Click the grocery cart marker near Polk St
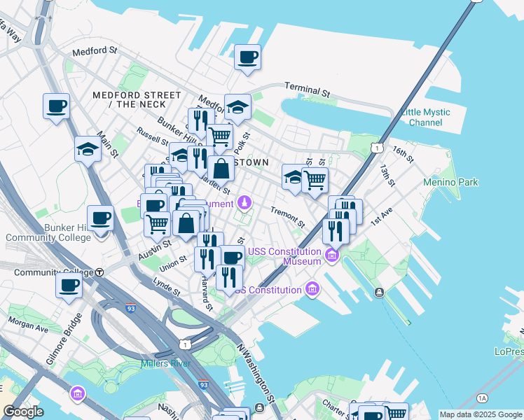Screen dimensions: 524x420 220,136
